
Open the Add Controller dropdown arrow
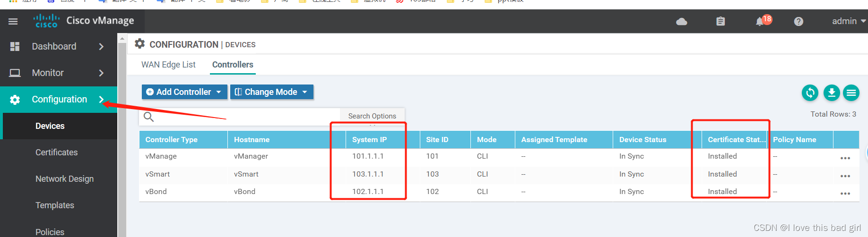(x=219, y=92)
